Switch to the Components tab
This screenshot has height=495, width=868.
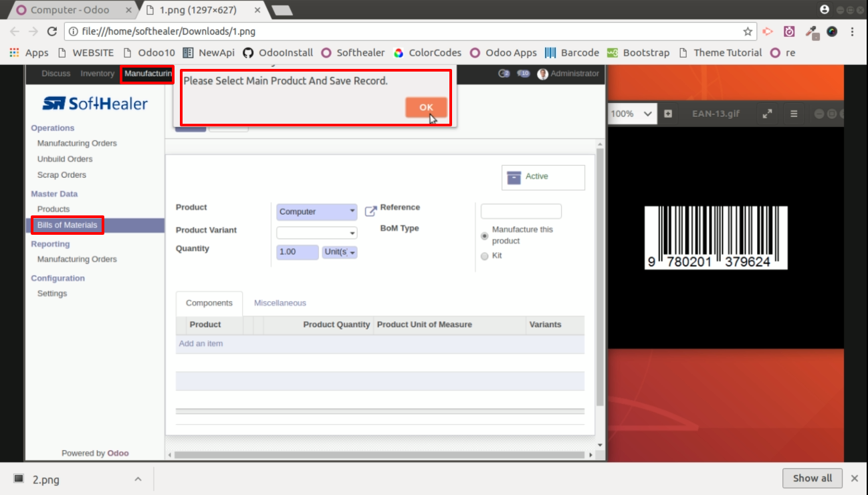[209, 303]
